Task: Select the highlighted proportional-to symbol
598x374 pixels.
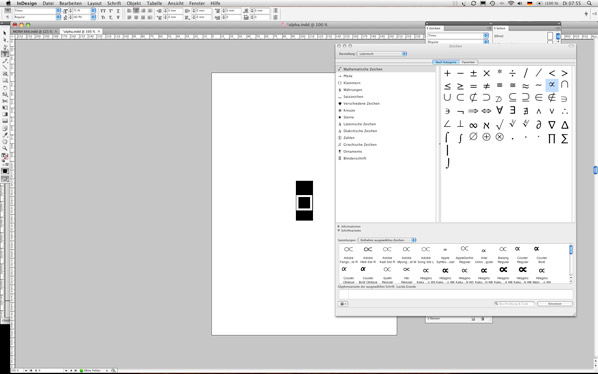Action: pos(551,85)
